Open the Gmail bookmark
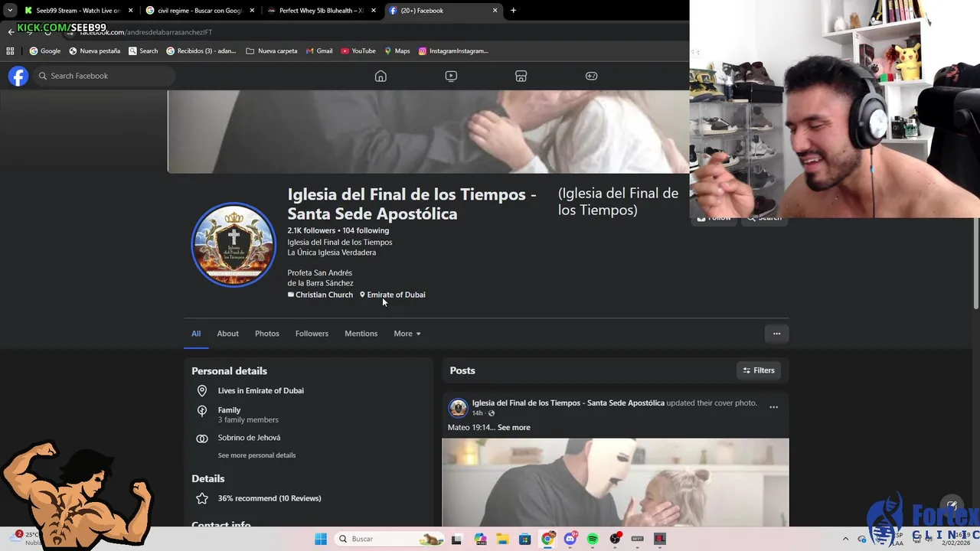Screen dimensions: 980x551 (319, 51)
